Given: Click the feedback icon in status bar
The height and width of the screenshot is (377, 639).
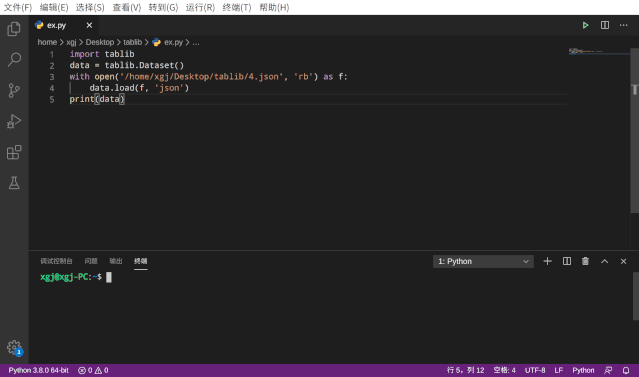Looking at the screenshot, I should (x=608, y=370).
